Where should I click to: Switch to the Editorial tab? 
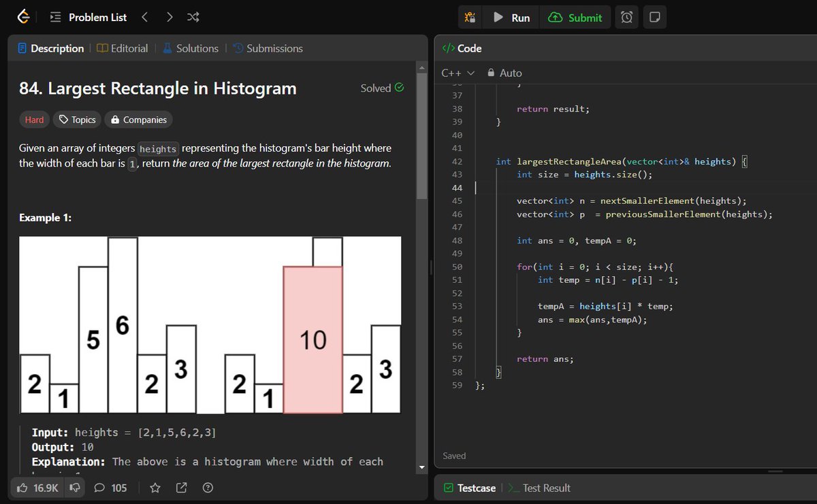click(x=123, y=48)
